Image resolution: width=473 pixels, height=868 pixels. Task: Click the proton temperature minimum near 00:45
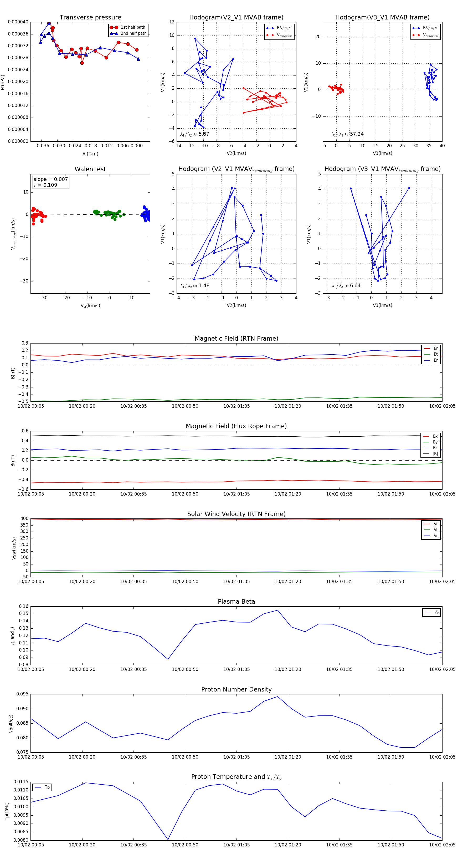168,839
